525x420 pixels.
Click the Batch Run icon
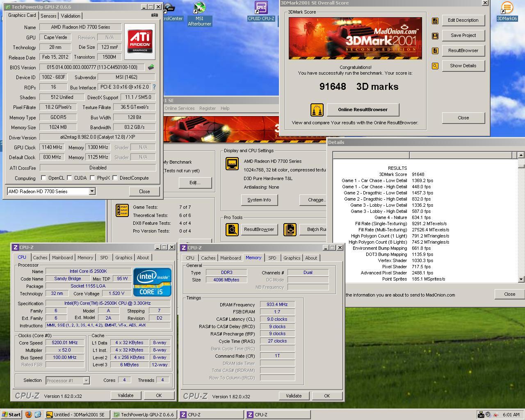(290, 229)
